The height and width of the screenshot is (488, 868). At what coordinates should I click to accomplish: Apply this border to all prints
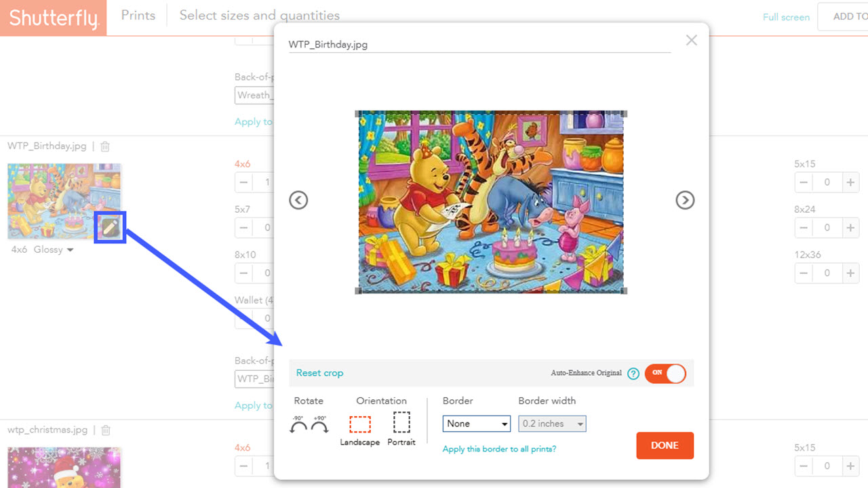point(499,449)
